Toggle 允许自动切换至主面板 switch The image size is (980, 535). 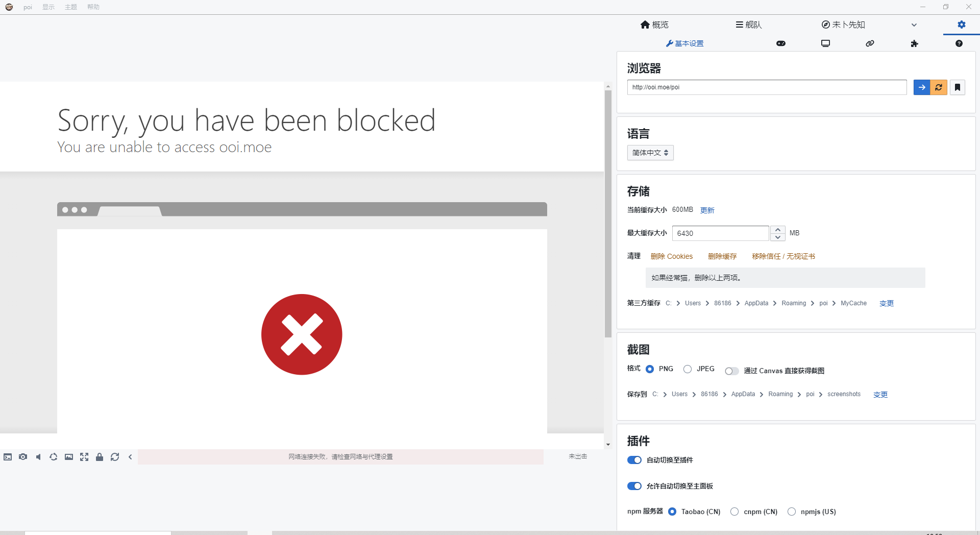[634, 486]
